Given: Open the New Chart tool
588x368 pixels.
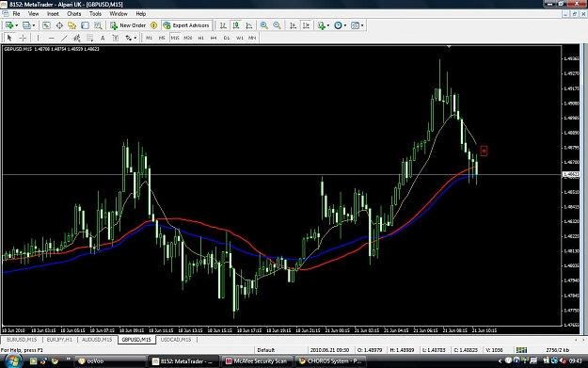Looking at the screenshot, I should tap(8, 25).
